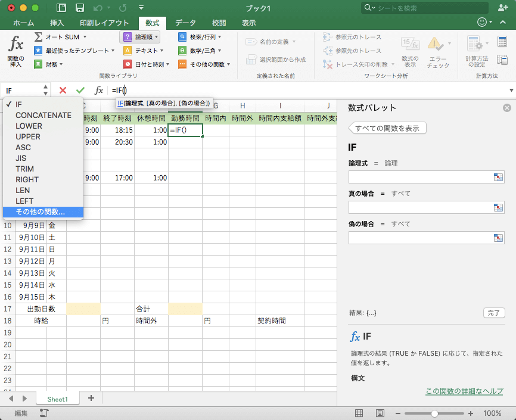Click the Date and Time functions icon
This screenshot has height=420, width=516.
pyautogui.click(x=128, y=64)
